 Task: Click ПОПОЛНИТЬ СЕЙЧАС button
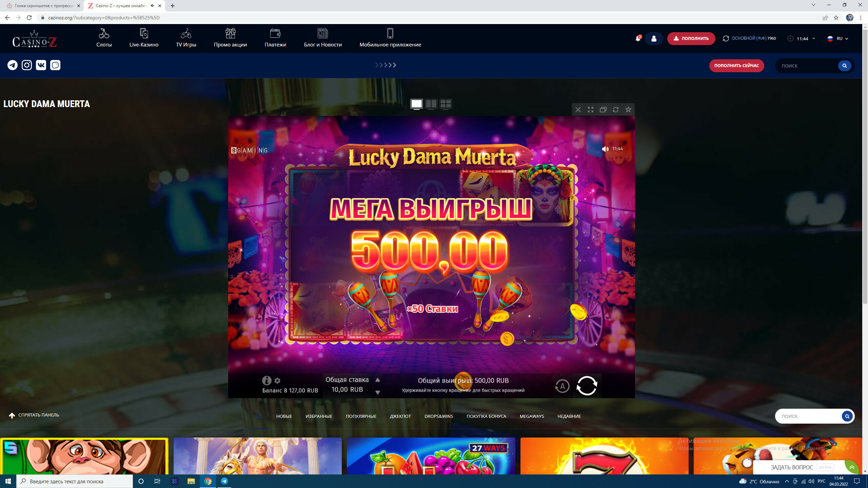click(736, 66)
